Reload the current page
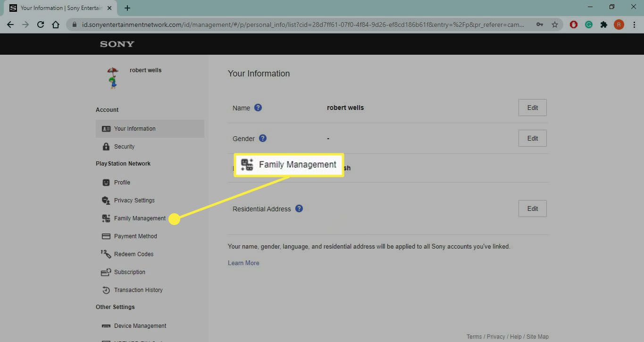The width and height of the screenshot is (644, 342). [x=41, y=25]
